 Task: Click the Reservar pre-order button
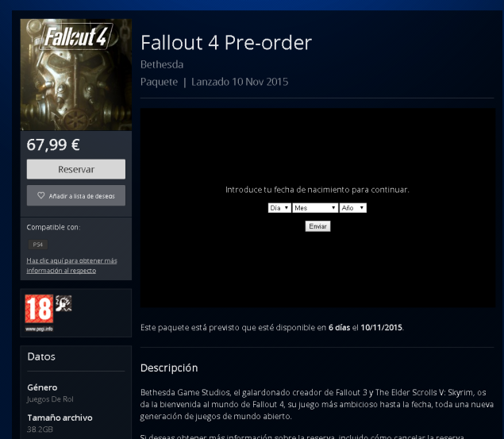[76, 169]
